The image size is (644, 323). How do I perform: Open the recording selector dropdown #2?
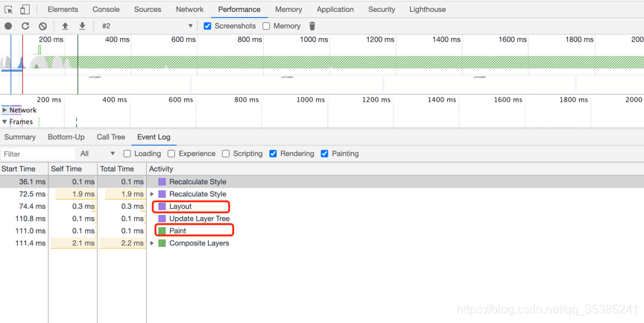[x=147, y=26]
